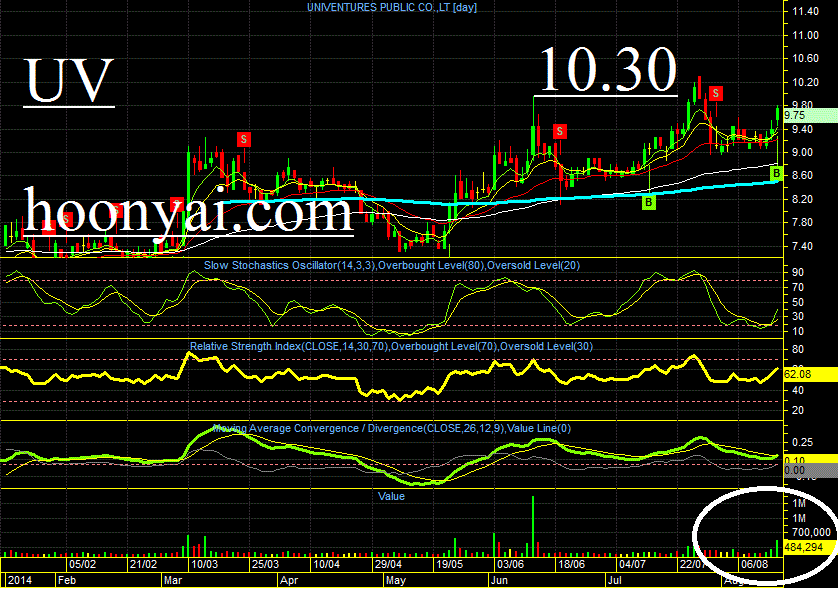Click the 03/06 date label

coord(510,565)
